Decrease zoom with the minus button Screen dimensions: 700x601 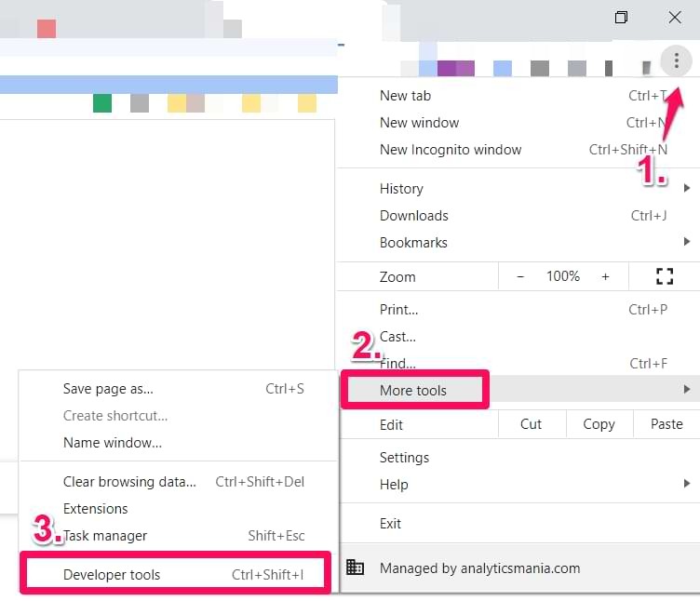pyautogui.click(x=520, y=276)
